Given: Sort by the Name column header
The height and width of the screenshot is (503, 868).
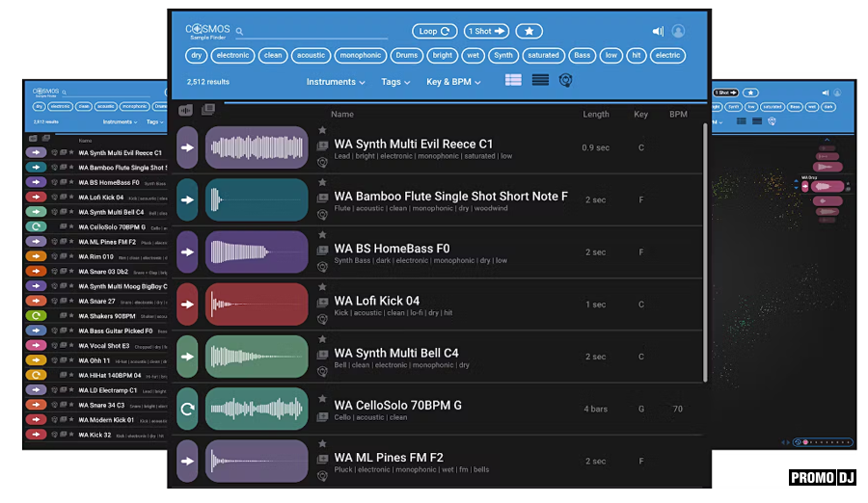Looking at the screenshot, I should (342, 115).
